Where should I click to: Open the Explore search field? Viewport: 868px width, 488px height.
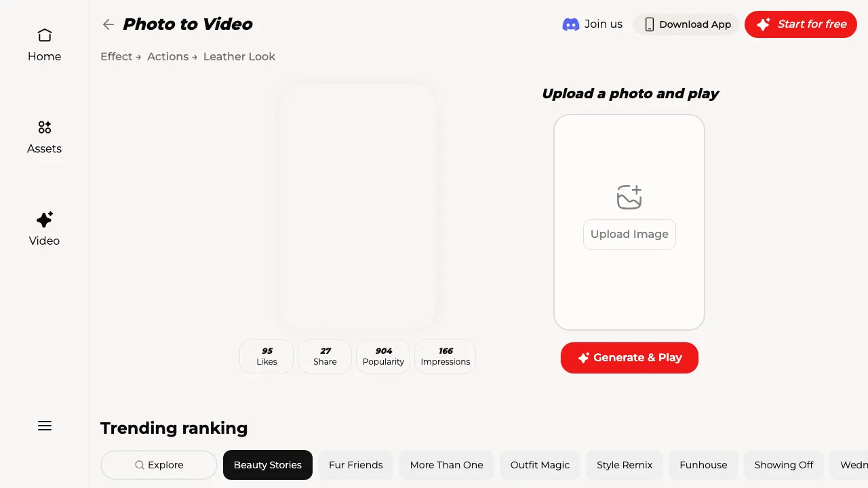point(159,465)
